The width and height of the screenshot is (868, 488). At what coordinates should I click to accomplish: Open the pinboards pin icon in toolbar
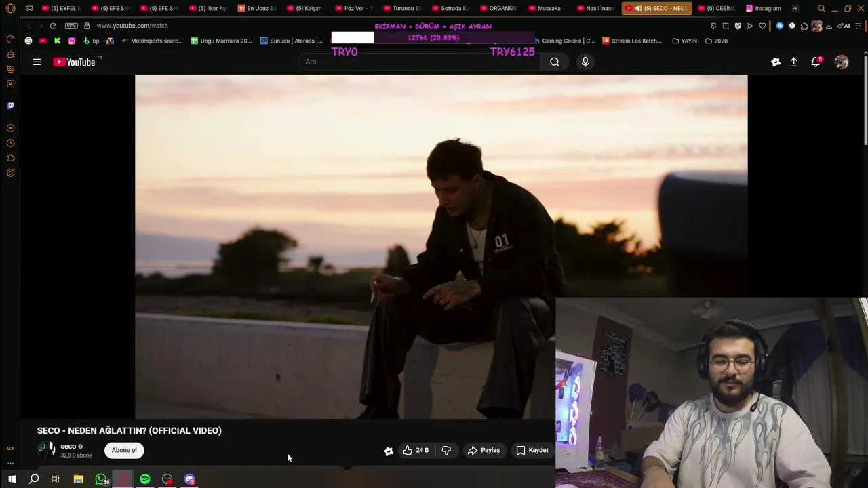(713, 26)
